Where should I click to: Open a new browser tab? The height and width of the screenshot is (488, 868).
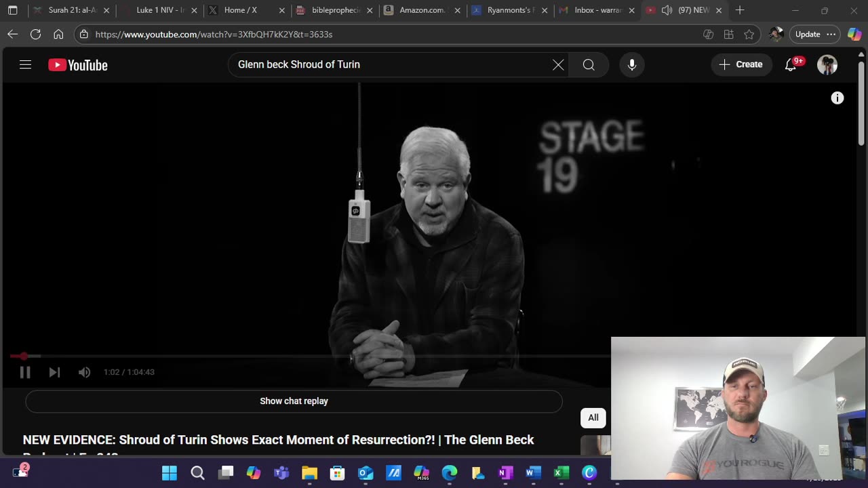tap(740, 10)
